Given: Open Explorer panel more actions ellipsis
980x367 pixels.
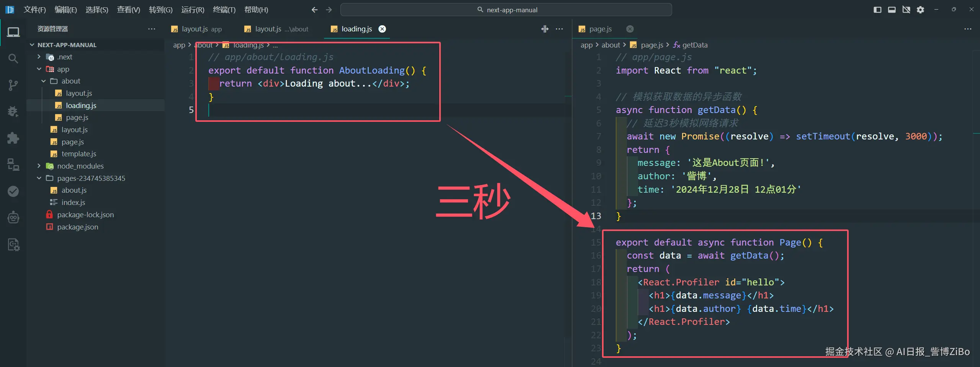Looking at the screenshot, I should [152, 29].
